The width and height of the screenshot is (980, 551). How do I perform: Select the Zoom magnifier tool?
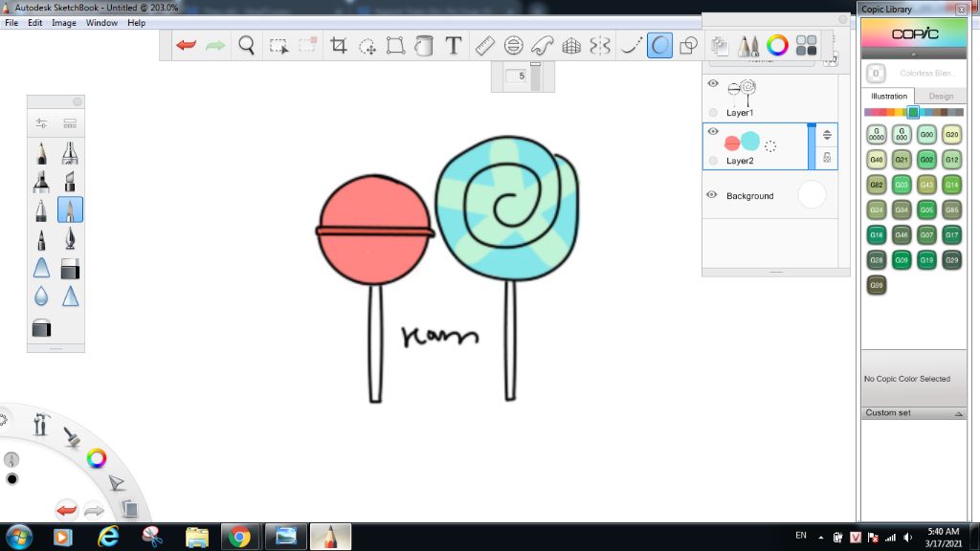click(x=246, y=45)
